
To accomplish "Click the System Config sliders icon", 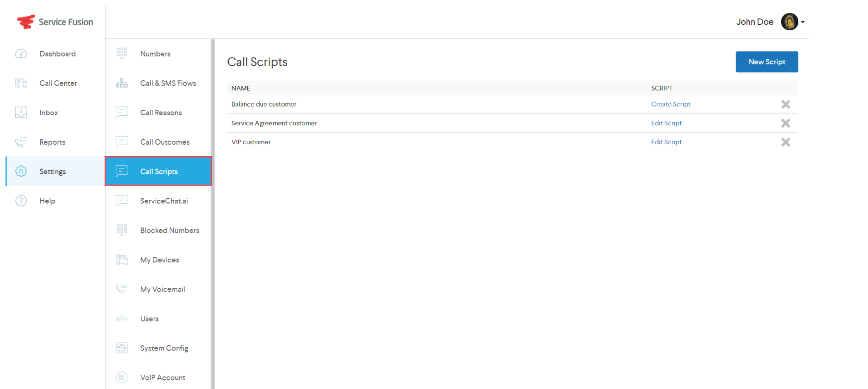I will tap(122, 348).
